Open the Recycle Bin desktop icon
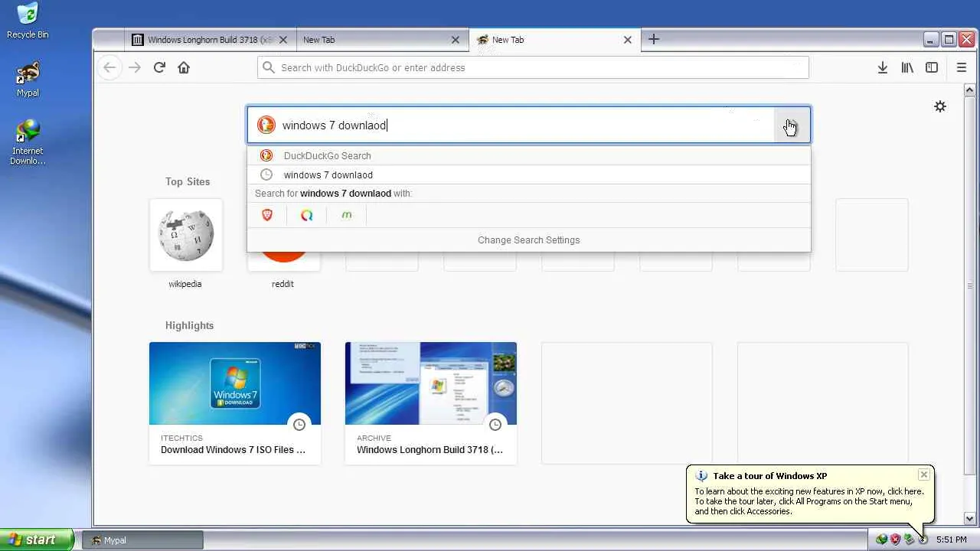The image size is (980, 551). click(x=28, y=21)
